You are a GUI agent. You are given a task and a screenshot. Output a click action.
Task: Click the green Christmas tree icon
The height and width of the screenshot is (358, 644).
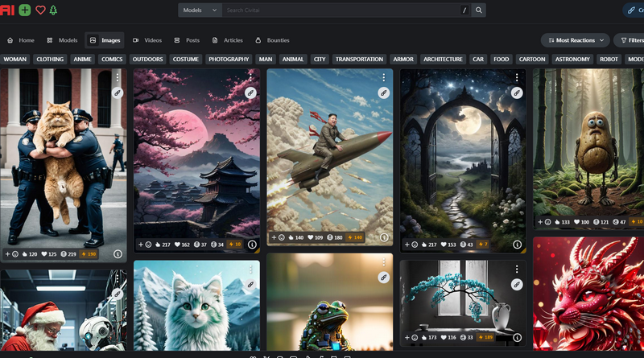[x=53, y=10]
